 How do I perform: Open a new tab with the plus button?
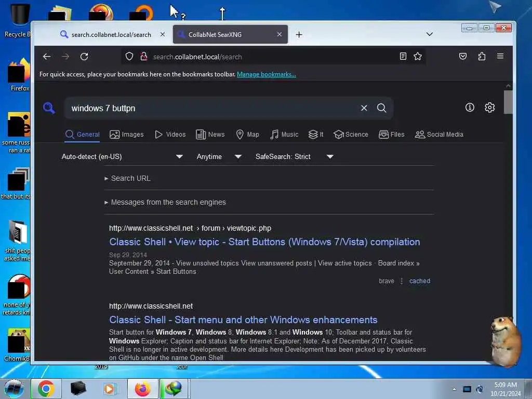299,35
